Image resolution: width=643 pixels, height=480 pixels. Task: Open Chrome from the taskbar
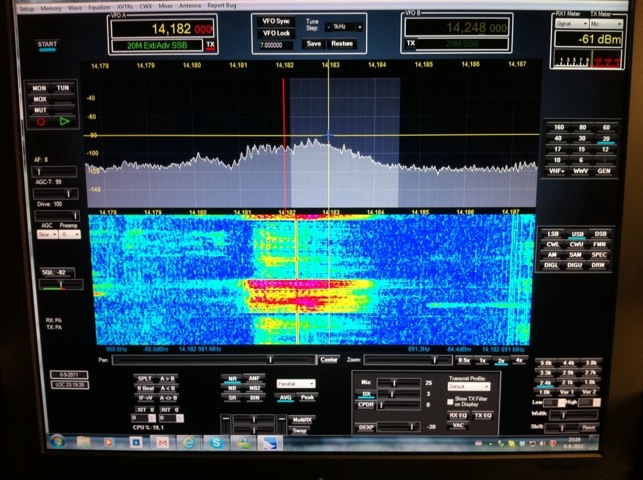[x=109, y=441]
